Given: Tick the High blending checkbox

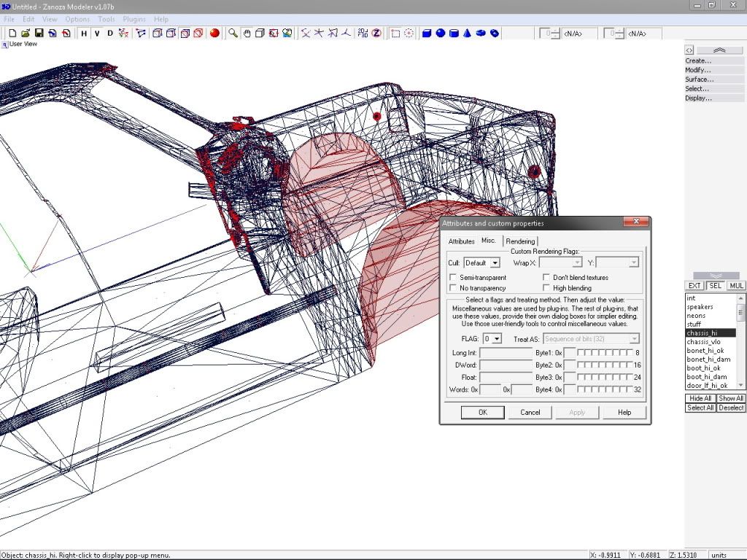Looking at the screenshot, I should coord(547,289).
